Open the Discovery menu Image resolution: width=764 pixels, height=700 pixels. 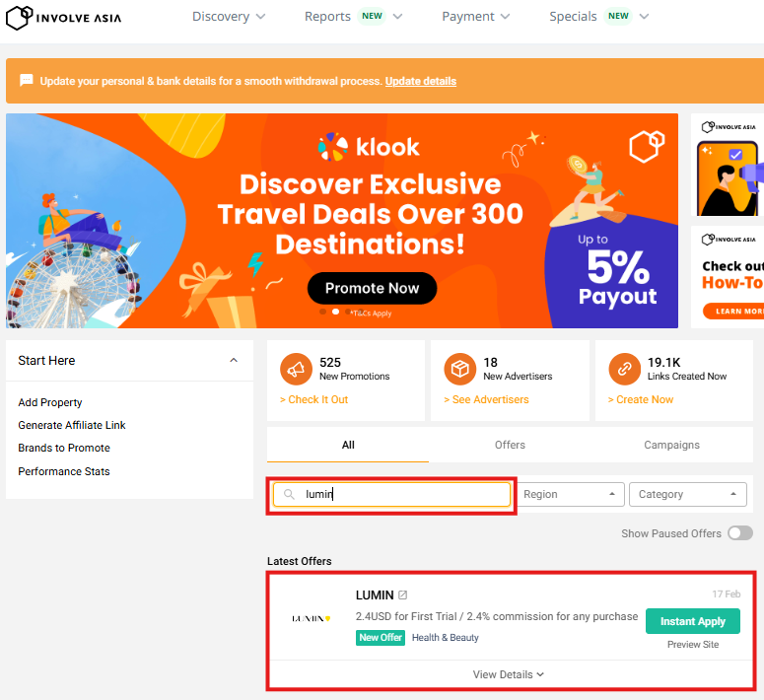coord(229,17)
